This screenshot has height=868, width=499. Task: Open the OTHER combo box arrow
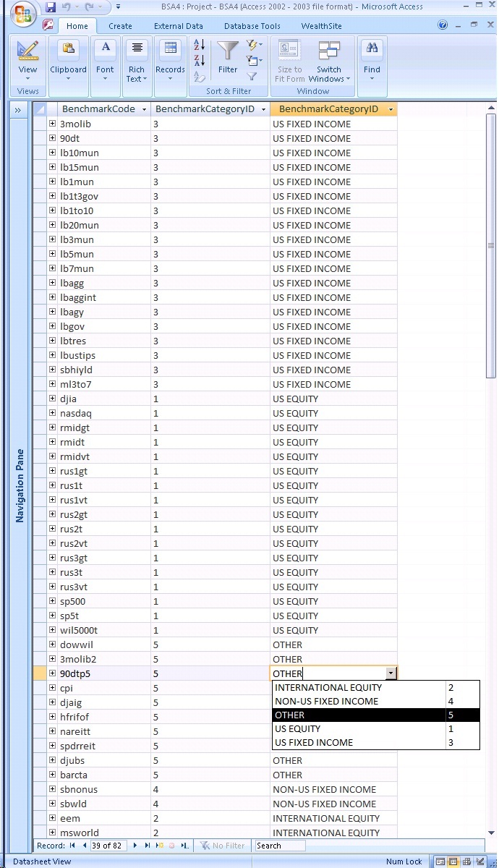coord(391,673)
